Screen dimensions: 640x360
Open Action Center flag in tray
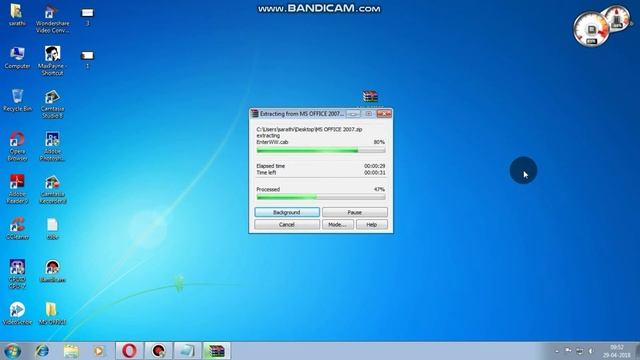coord(568,351)
